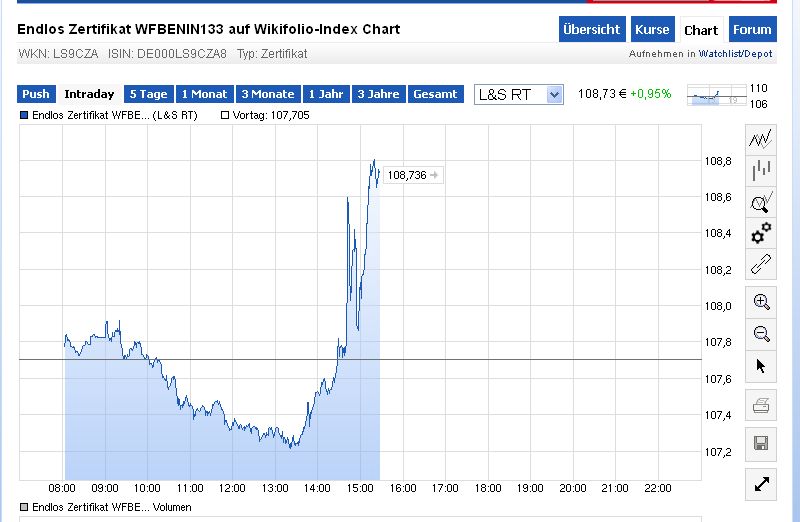
Task: Enable Push live chart mode
Action: pos(36,94)
